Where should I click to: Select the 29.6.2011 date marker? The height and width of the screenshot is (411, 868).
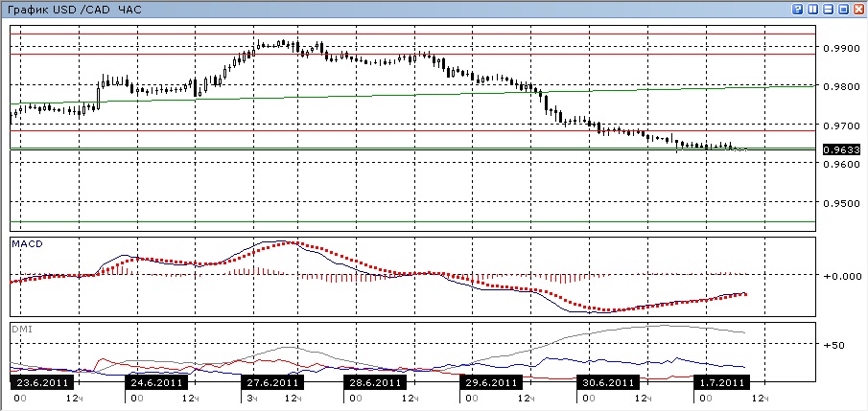(x=491, y=382)
